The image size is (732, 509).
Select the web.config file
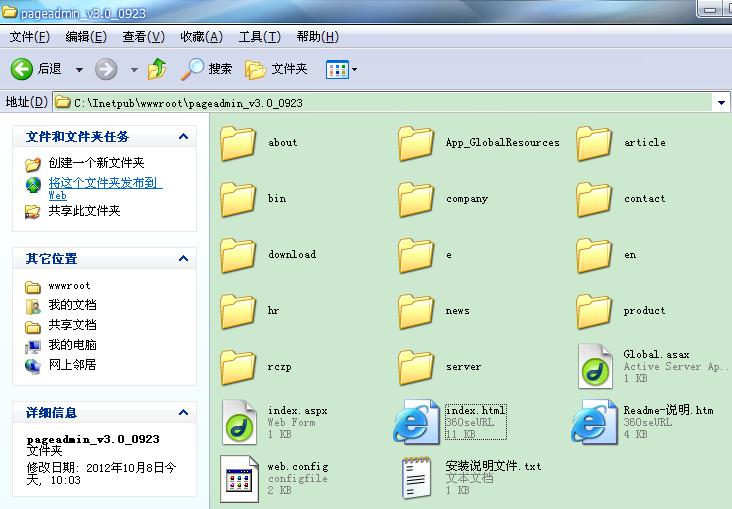240,478
